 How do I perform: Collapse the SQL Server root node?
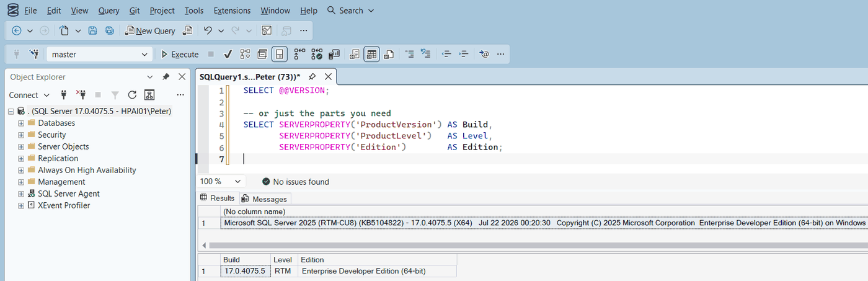(x=11, y=111)
